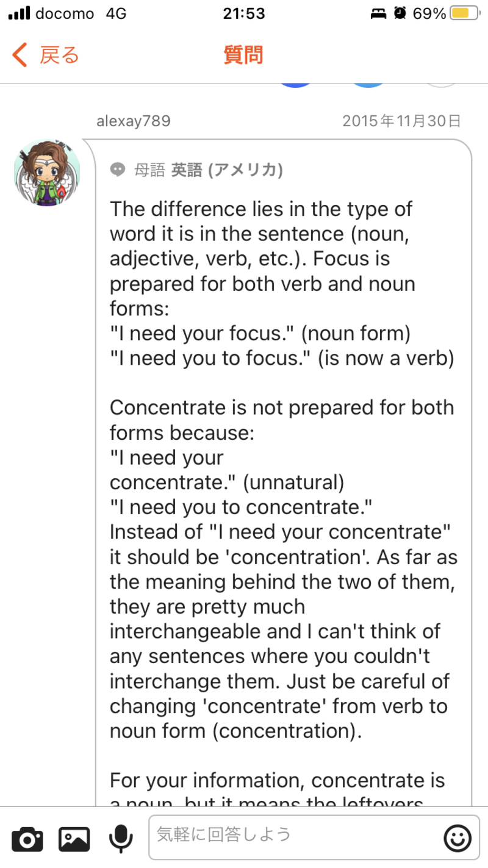Open the camera to attach a photo
488x868 pixels.
[x=27, y=839]
